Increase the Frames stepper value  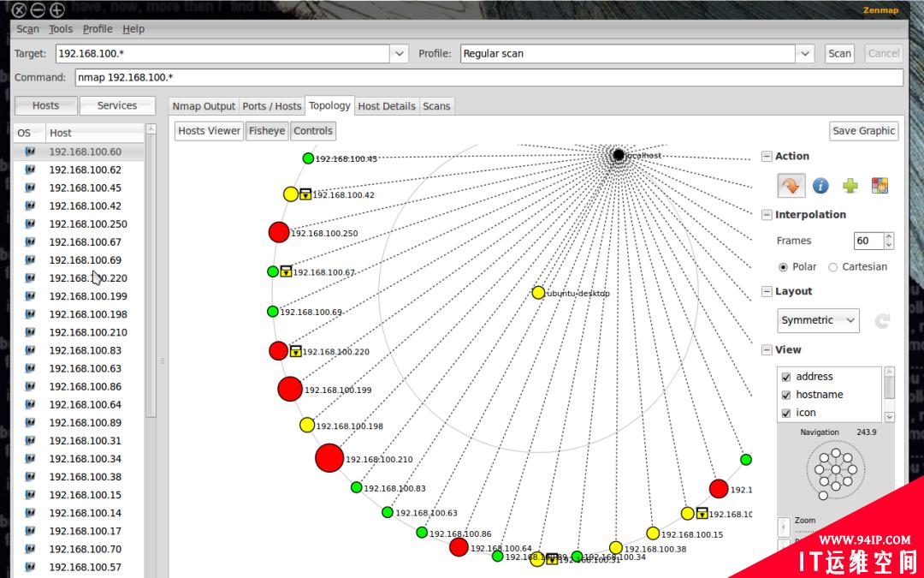tap(889, 236)
